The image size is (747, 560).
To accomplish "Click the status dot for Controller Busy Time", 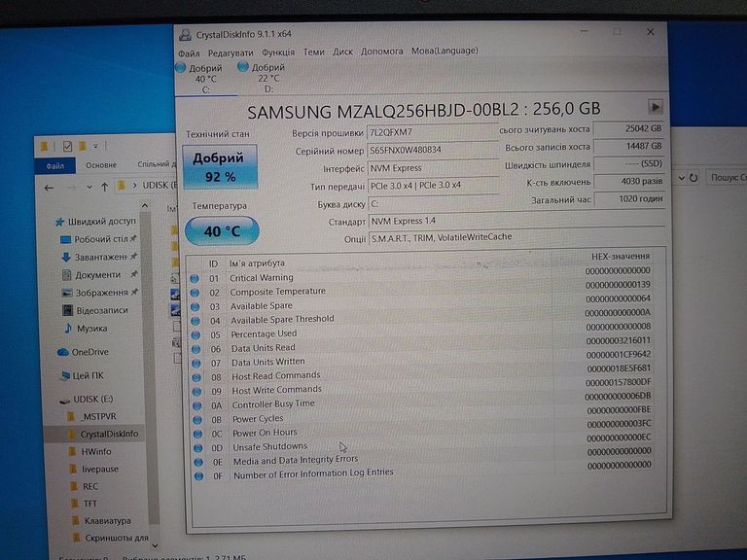I will [x=196, y=406].
